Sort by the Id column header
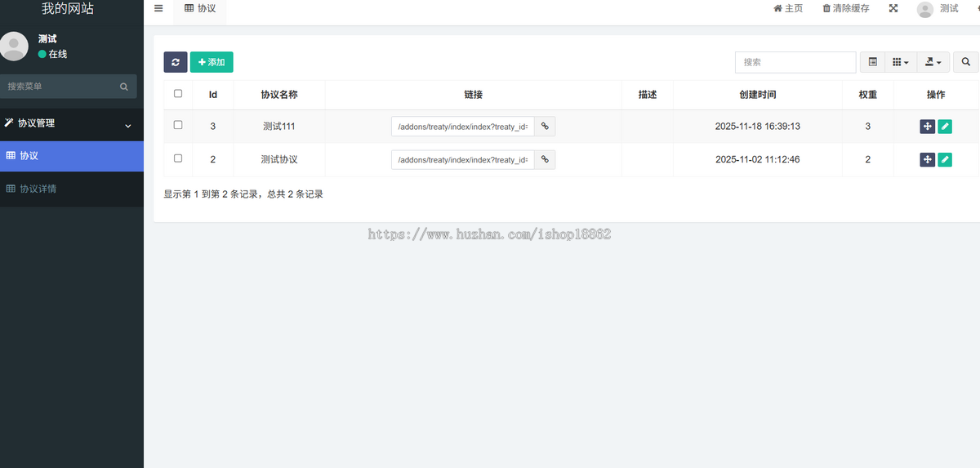The height and width of the screenshot is (468, 980). (x=213, y=95)
